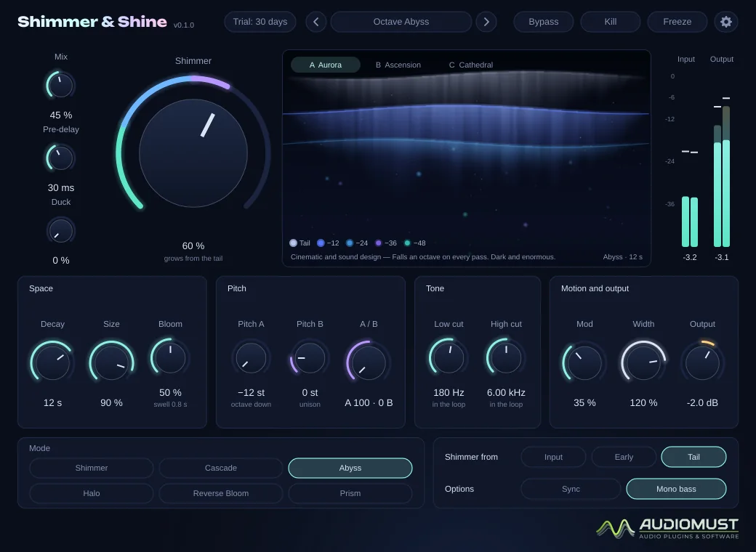Click the High cut knob
Image resolution: width=756 pixels, height=552 pixels.
click(x=506, y=357)
